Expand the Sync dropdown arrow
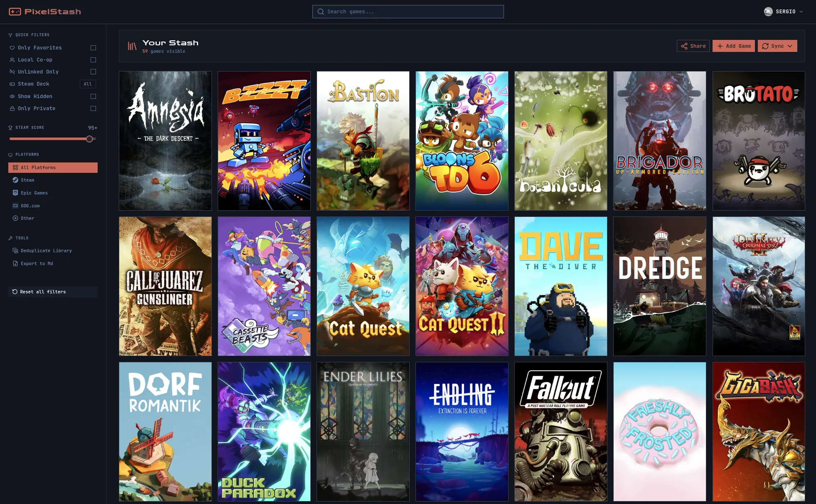Viewport: 816px width, 504px height. pyautogui.click(x=790, y=46)
